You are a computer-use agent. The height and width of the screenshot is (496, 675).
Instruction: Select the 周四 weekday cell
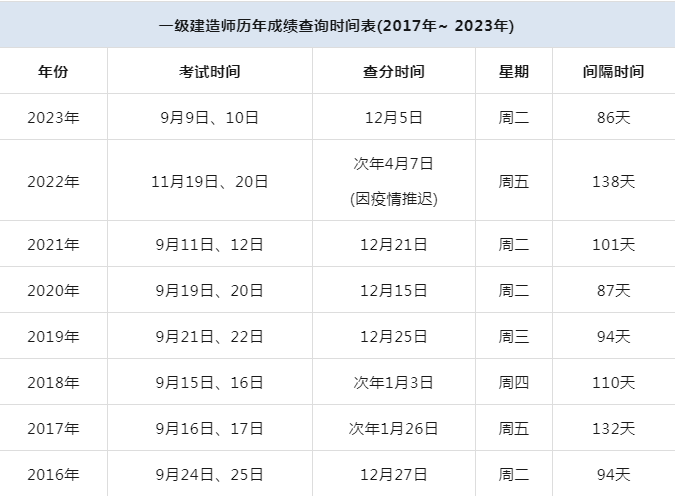(x=514, y=382)
